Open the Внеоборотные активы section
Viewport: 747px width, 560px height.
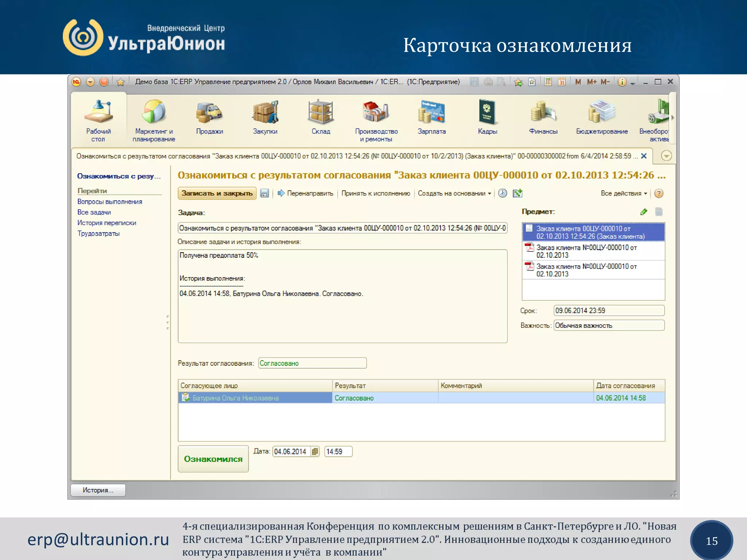point(654,120)
